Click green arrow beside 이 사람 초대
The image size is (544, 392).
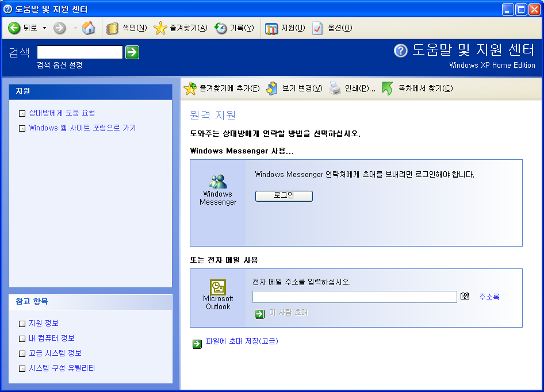[259, 314]
